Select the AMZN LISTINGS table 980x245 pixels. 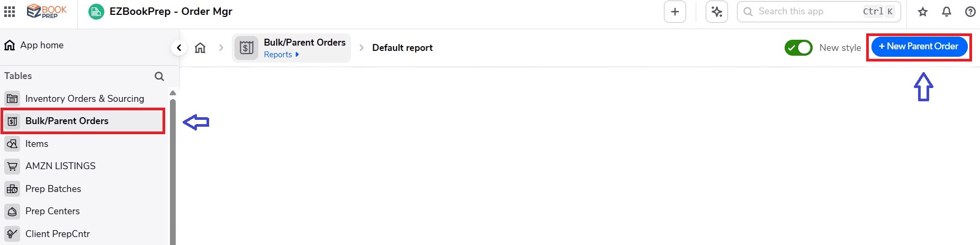[x=85, y=166]
